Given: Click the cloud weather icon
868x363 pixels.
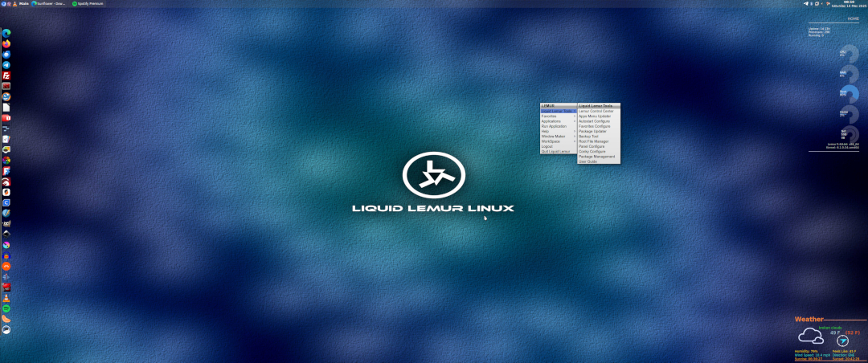Looking at the screenshot, I should pos(811,336).
